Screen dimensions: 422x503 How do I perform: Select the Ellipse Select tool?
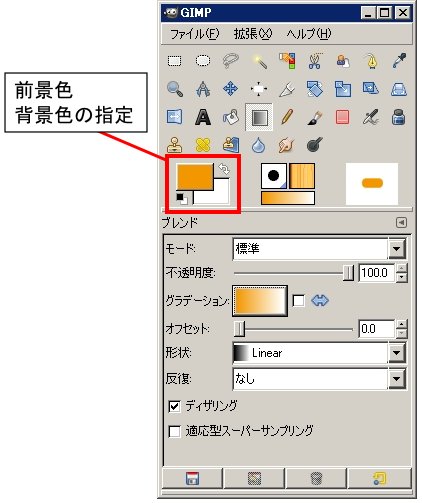click(203, 61)
